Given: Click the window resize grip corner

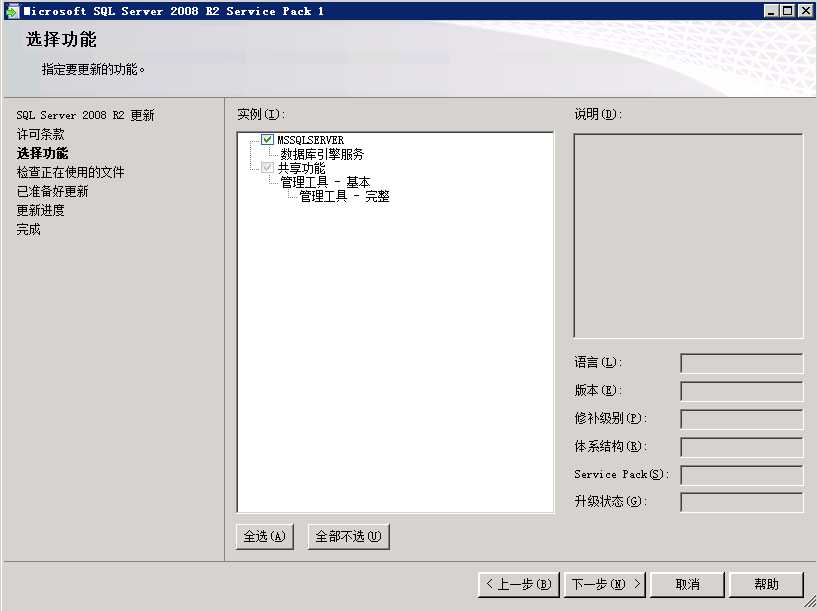Looking at the screenshot, I should coord(810,603).
